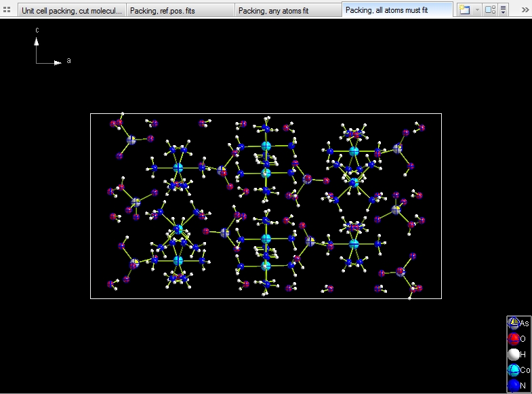Click the grip dots icon left of tabs

(7, 10)
